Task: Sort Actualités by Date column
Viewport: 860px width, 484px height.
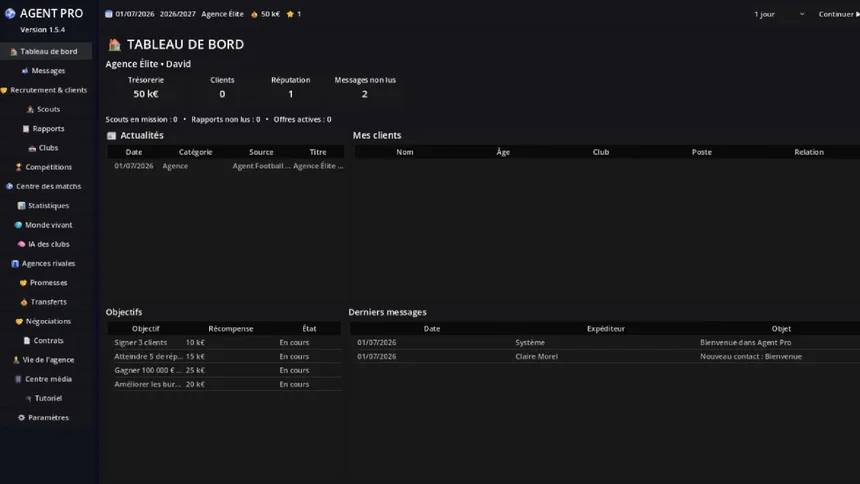Action: [x=134, y=152]
